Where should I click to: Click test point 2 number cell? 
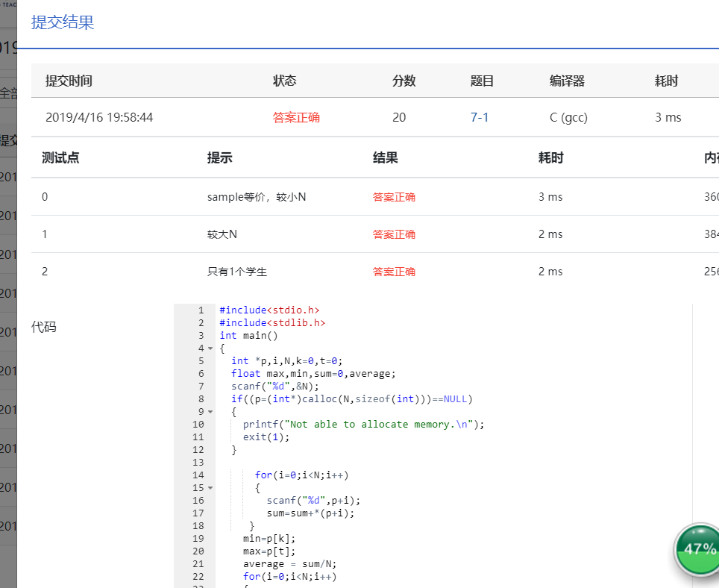click(x=45, y=272)
